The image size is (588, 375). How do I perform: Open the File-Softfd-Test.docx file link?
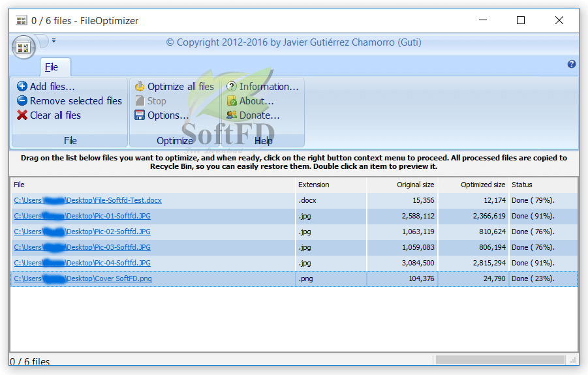click(87, 200)
